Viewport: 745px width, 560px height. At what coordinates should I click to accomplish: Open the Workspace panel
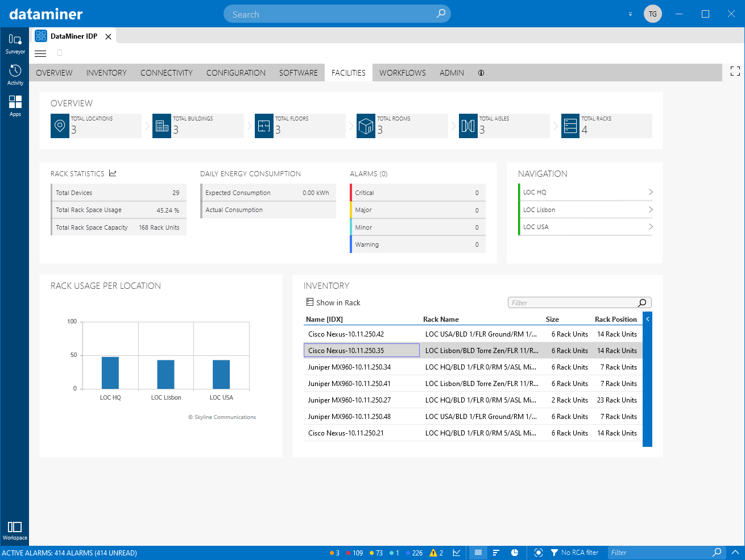coord(15,530)
